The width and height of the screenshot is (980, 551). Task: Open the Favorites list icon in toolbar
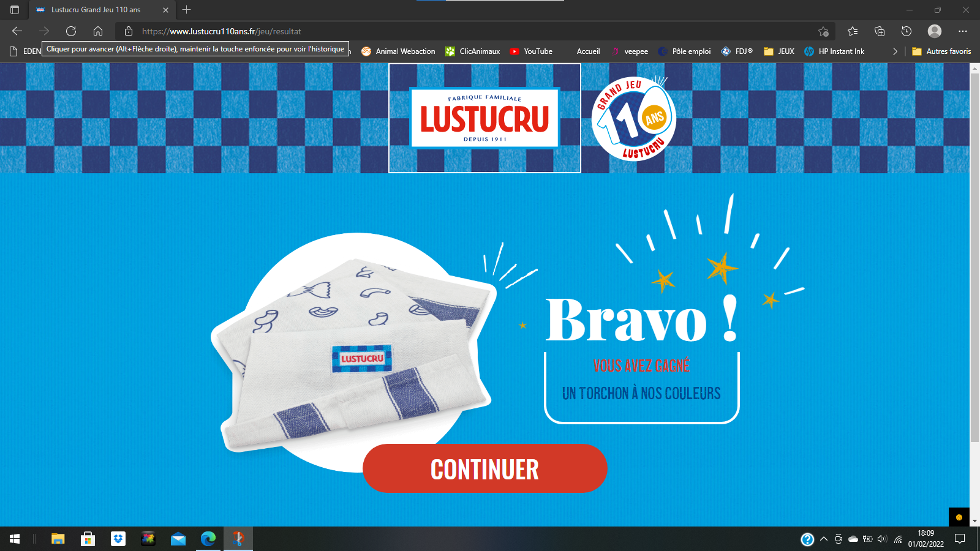(853, 31)
